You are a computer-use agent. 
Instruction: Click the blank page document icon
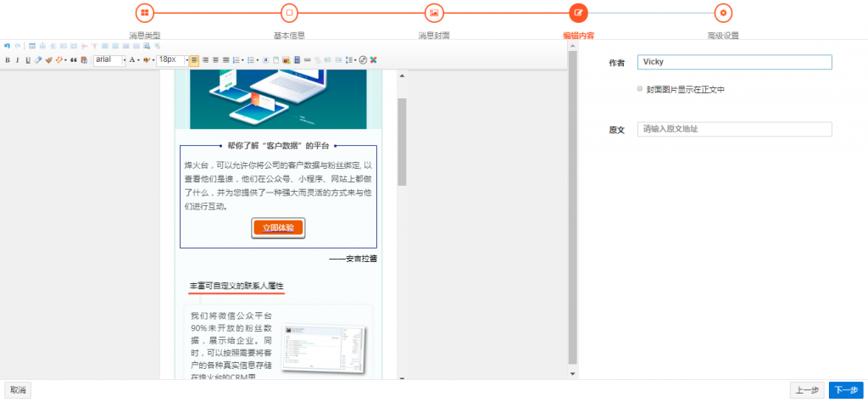pos(275,60)
